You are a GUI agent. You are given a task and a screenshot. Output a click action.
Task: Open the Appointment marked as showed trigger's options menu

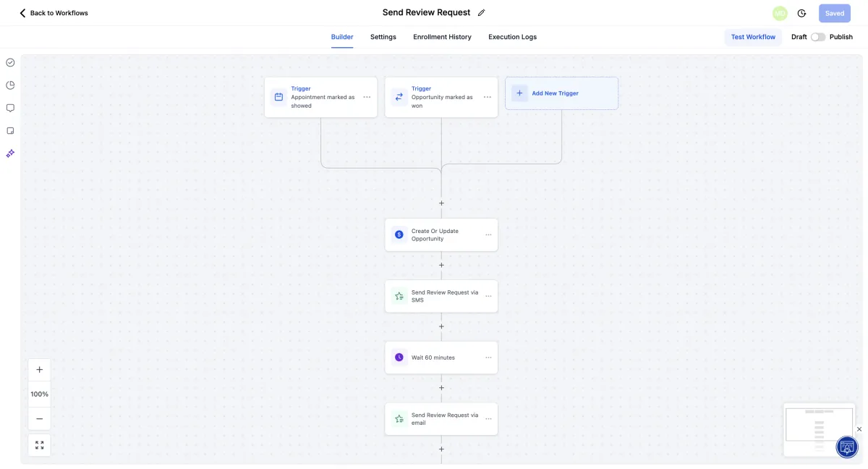coord(367,97)
